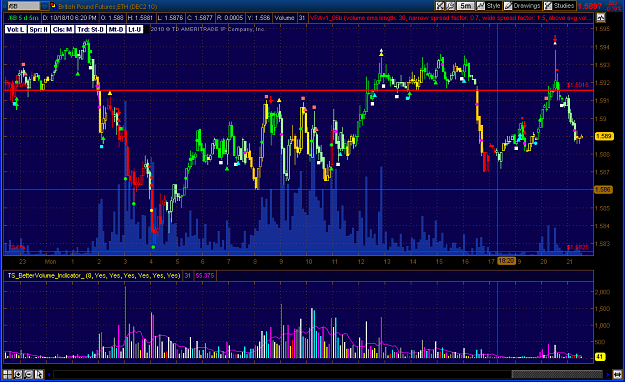The width and height of the screenshot is (625, 382).
Task: Click the 1.586 crosshair price label on the axis
Action: tap(603, 189)
